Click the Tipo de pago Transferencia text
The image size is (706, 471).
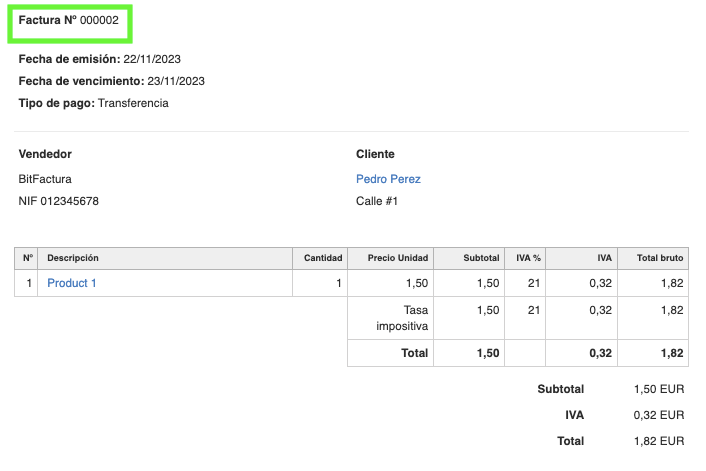point(133,103)
